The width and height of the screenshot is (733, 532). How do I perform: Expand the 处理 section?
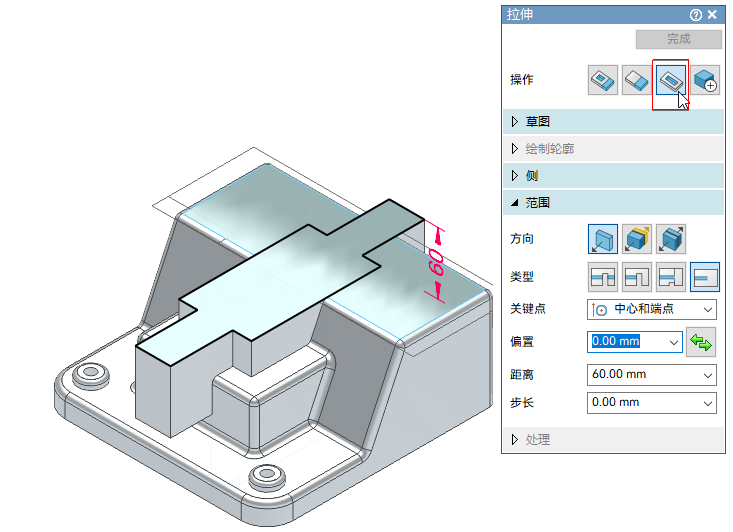613,439
